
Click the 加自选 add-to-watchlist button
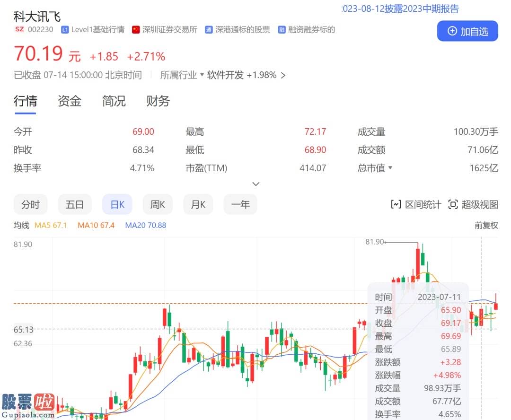[467, 31]
